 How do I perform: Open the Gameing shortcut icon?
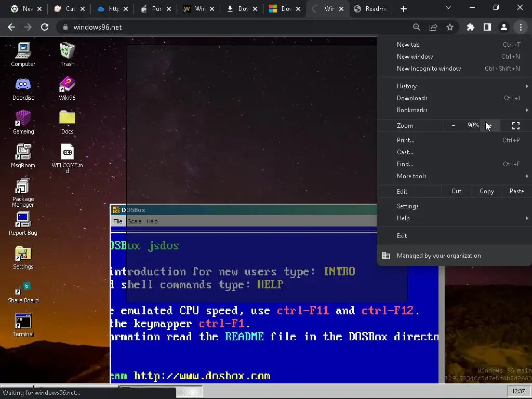[23, 122]
